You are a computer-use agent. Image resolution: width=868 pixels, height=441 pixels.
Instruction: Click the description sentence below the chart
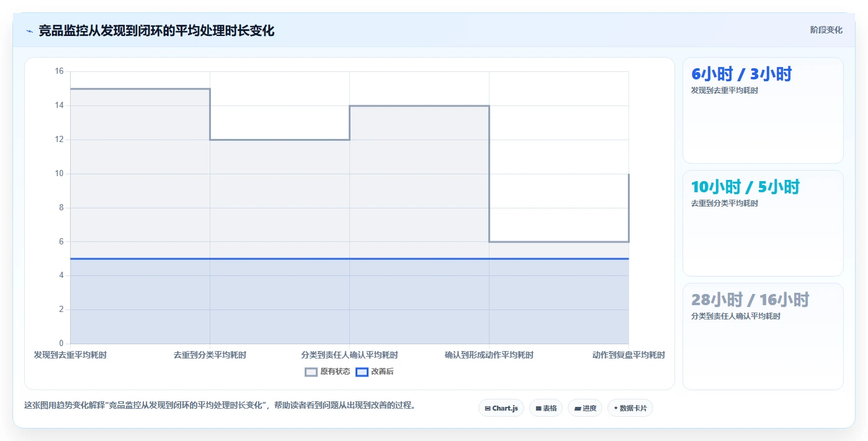point(220,406)
